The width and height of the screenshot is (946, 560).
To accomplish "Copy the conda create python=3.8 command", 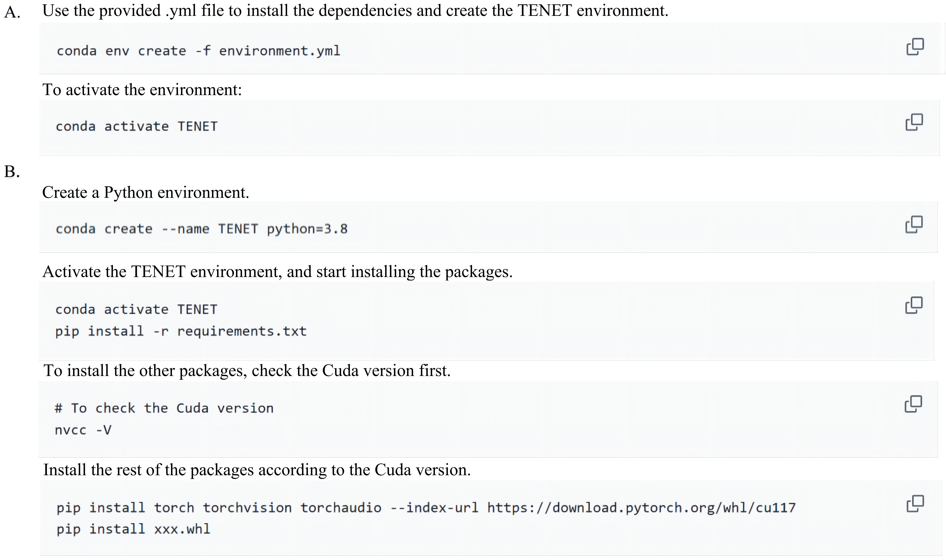I will tap(914, 225).
